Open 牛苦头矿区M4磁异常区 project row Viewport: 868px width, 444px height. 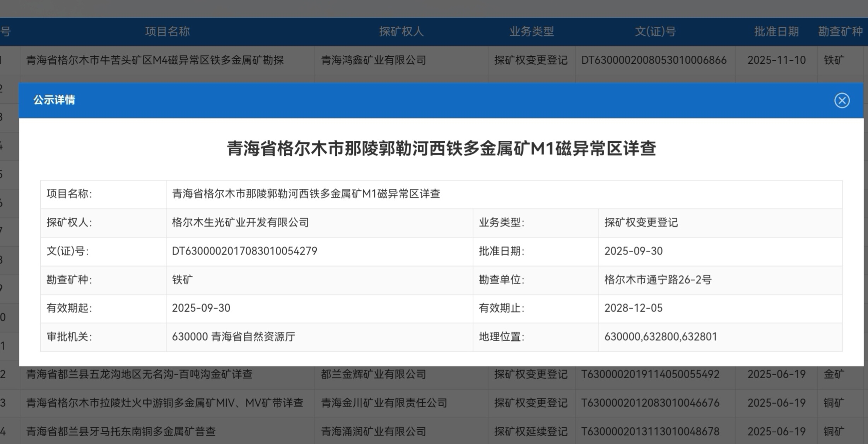(x=155, y=60)
